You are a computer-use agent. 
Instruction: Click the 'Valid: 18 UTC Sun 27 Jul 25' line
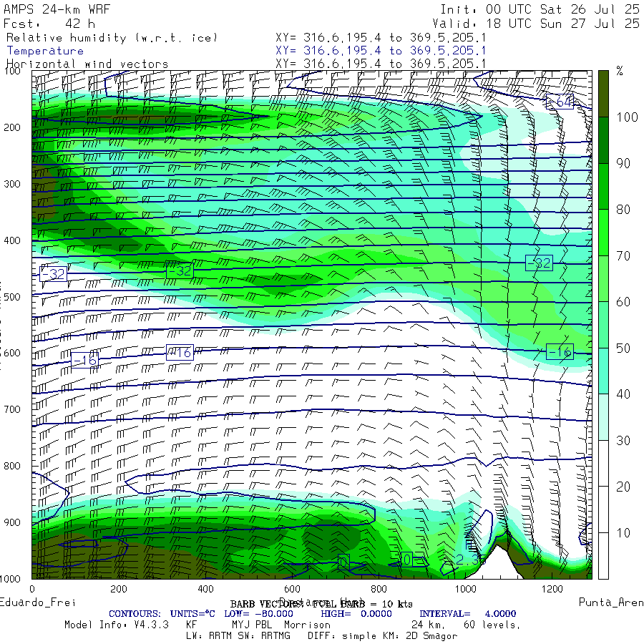535,24
